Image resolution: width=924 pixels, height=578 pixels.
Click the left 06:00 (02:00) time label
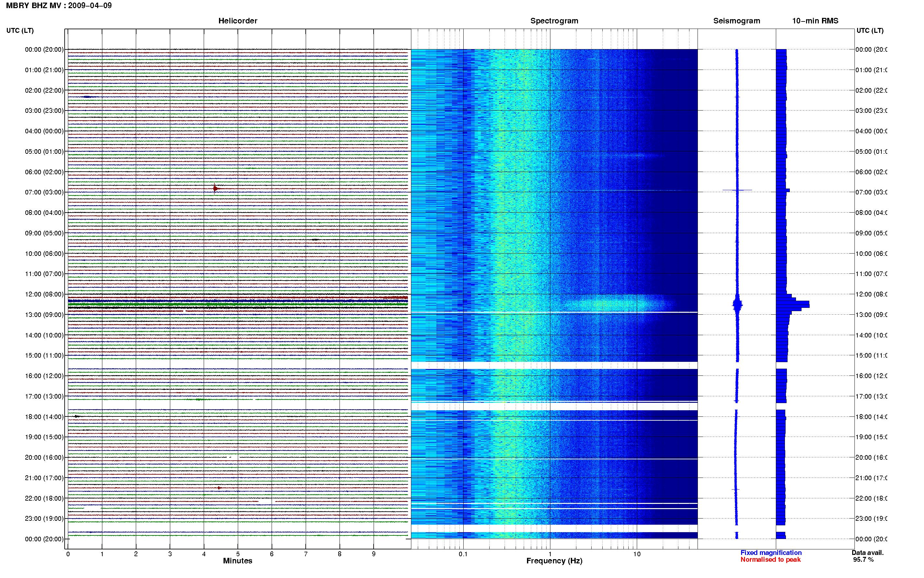pyautogui.click(x=44, y=172)
